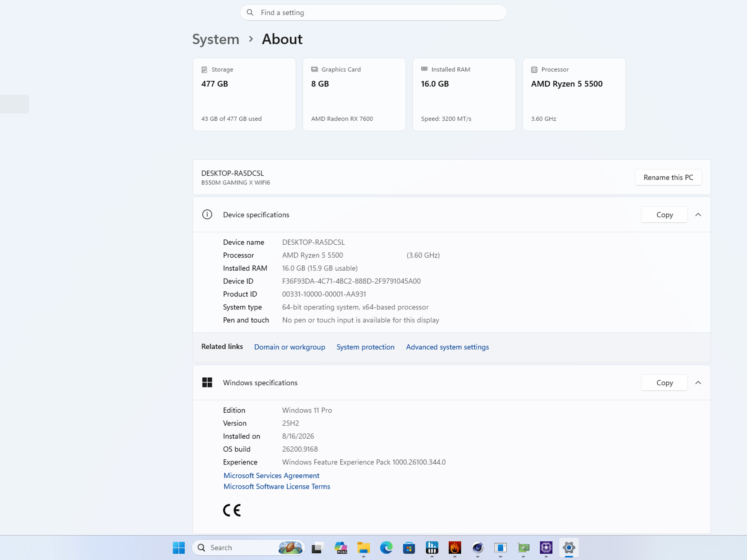Open the Storage 477 GB card
Image resolution: width=747 pixels, height=560 pixels.
pyautogui.click(x=244, y=94)
